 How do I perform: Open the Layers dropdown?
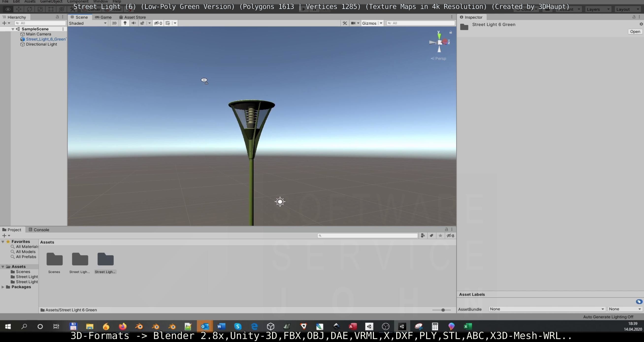pyautogui.click(x=598, y=9)
